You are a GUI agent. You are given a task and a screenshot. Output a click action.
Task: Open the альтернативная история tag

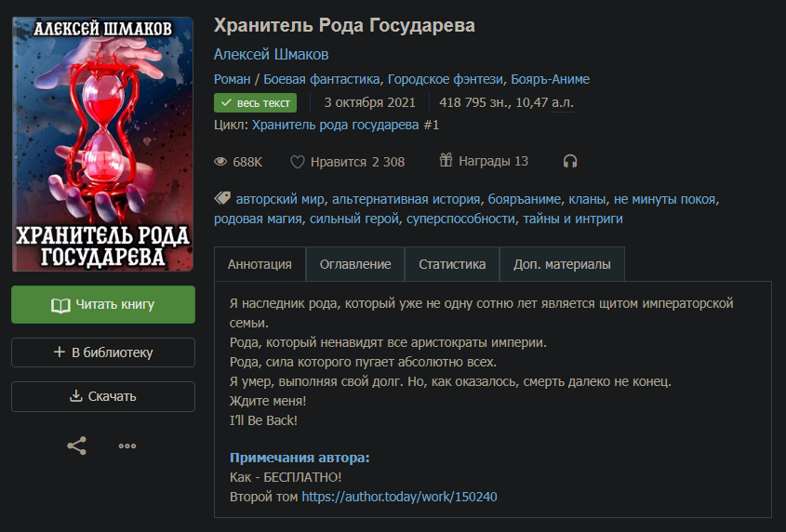[x=406, y=199]
